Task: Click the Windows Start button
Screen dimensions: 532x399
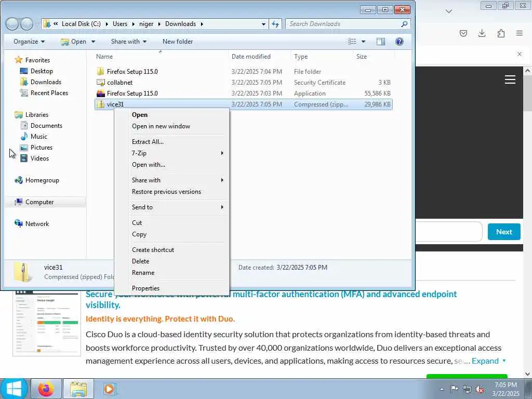Action: [x=14, y=389]
